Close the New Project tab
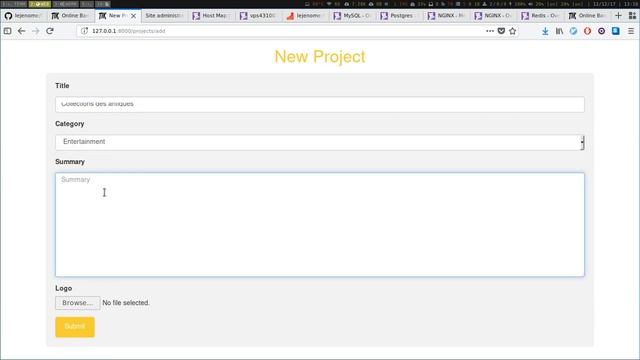 tap(133, 16)
